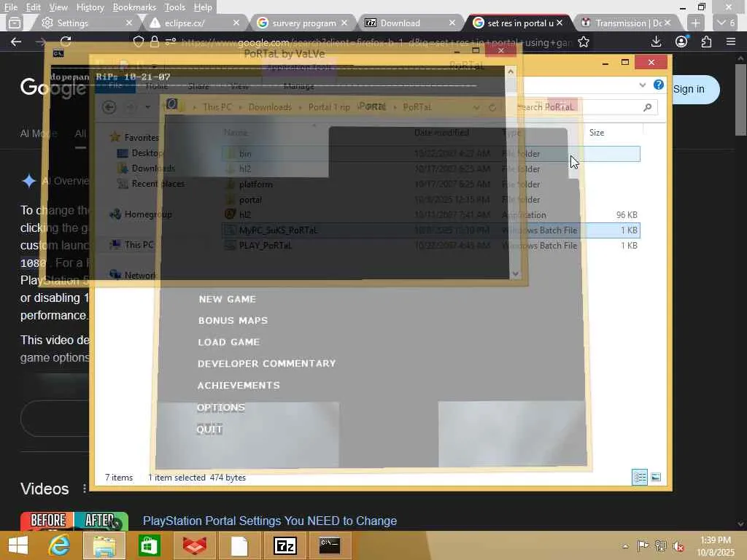Open a new Firefox tab
The height and width of the screenshot is (560, 747).
[x=695, y=23]
